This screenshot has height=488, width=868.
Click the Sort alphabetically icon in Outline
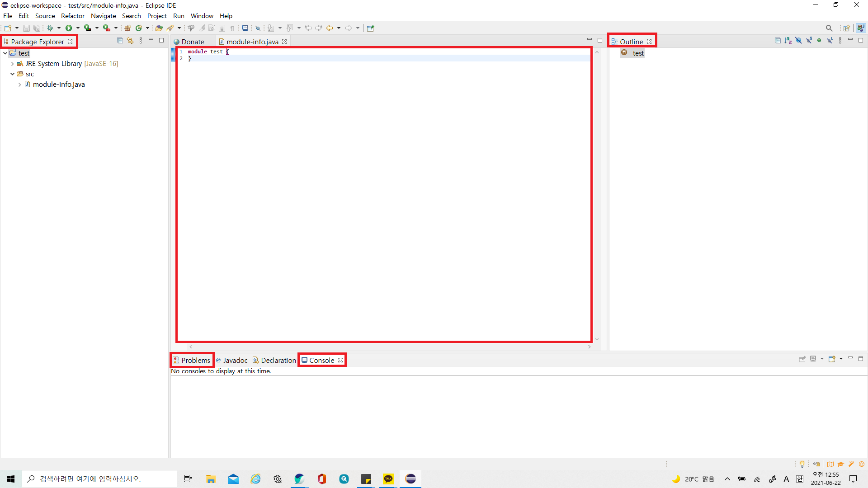pos(788,41)
